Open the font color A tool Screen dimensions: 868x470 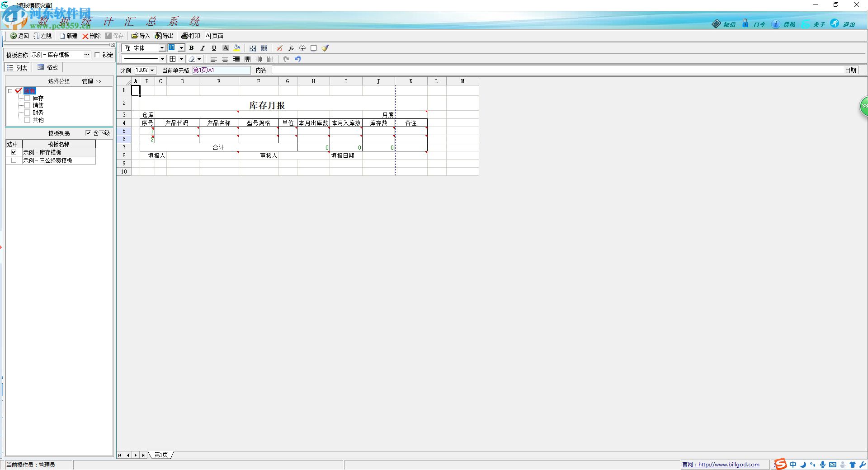point(226,48)
